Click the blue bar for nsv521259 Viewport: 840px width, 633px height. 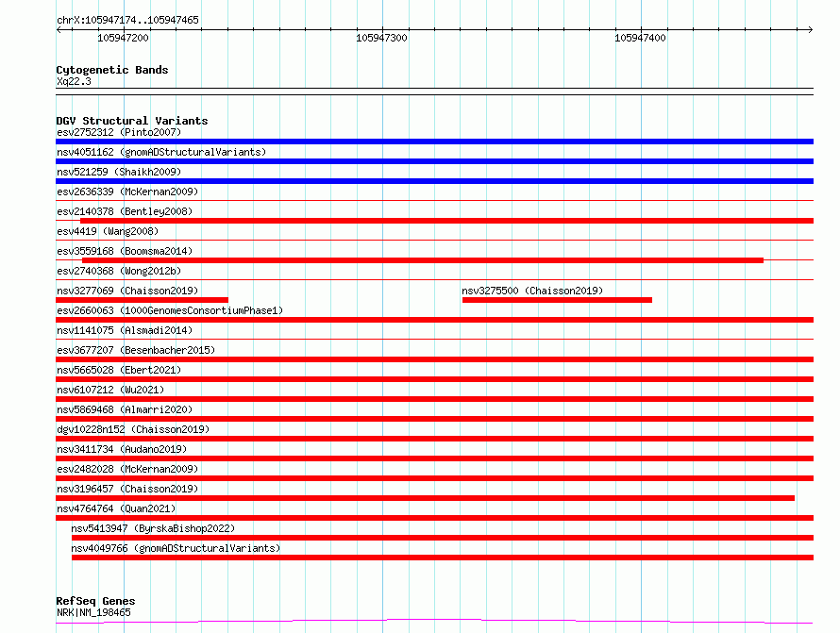pyautogui.click(x=434, y=181)
